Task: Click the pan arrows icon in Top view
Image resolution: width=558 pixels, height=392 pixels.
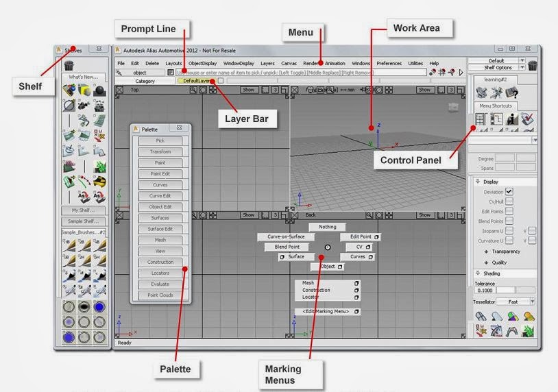Action: pyautogui.click(x=213, y=90)
